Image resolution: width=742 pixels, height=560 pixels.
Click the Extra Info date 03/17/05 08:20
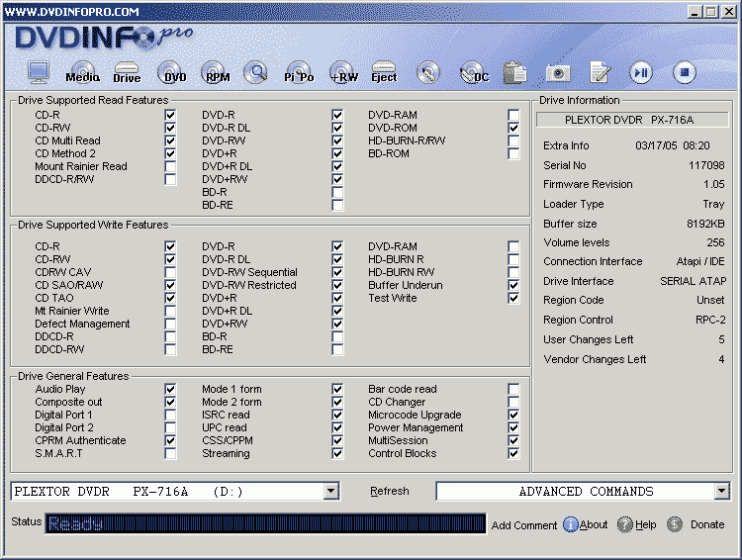pyautogui.click(x=673, y=145)
